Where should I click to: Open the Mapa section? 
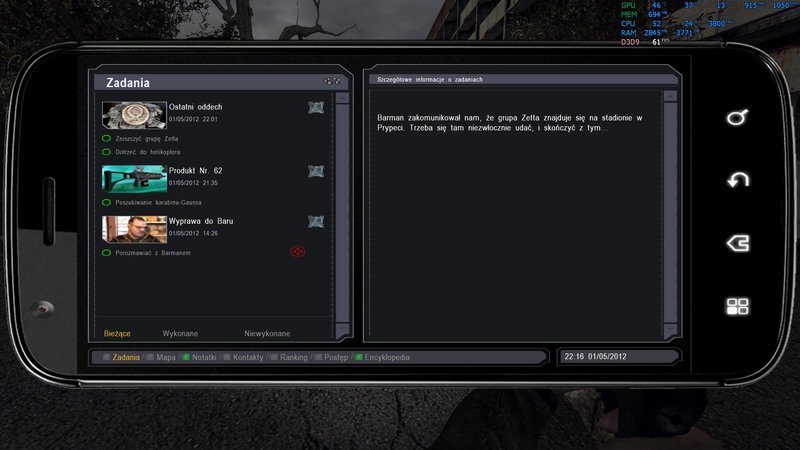pos(166,357)
